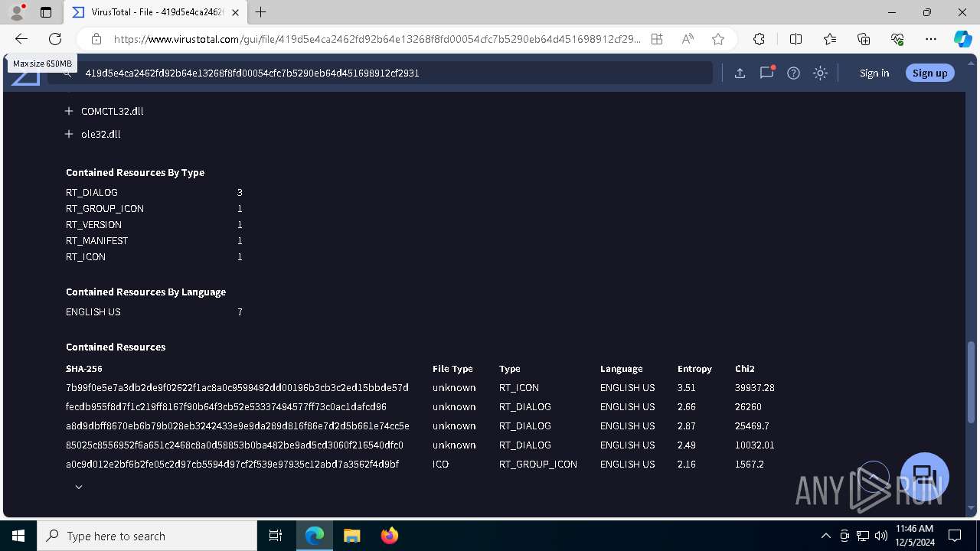Click the RT_DIALOG resource type row

pyautogui.click(x=154, y=193)
